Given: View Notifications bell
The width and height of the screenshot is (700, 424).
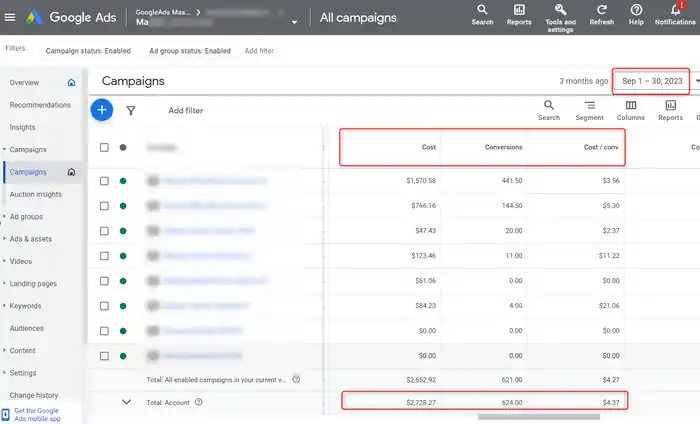Looking at the screenshot, I should tap(675, 15).
